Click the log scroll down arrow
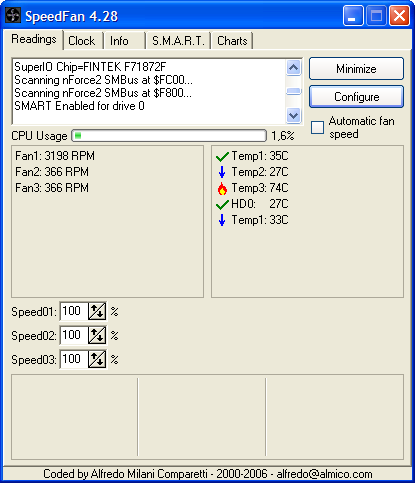 293,116
